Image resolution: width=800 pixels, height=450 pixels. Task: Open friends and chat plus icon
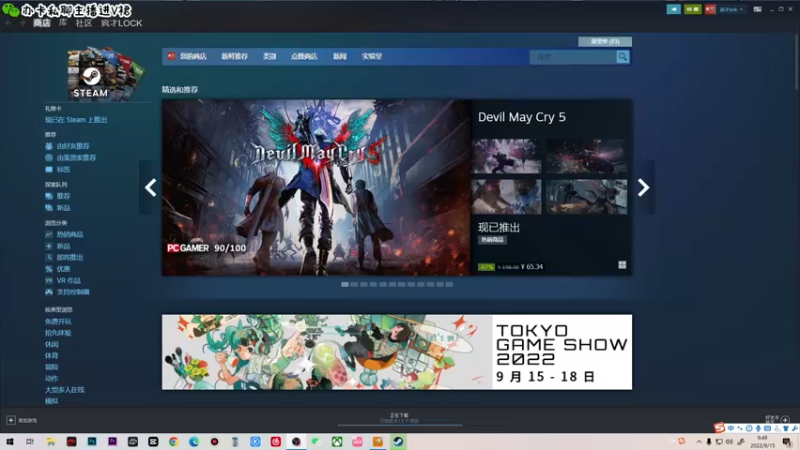click(x=785, y=419)
